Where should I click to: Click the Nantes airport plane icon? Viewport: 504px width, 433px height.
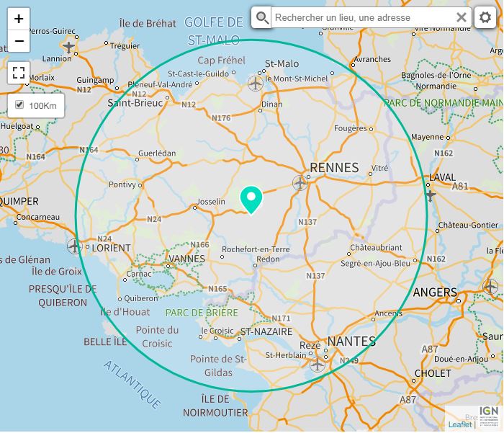(x=318, y=365)
